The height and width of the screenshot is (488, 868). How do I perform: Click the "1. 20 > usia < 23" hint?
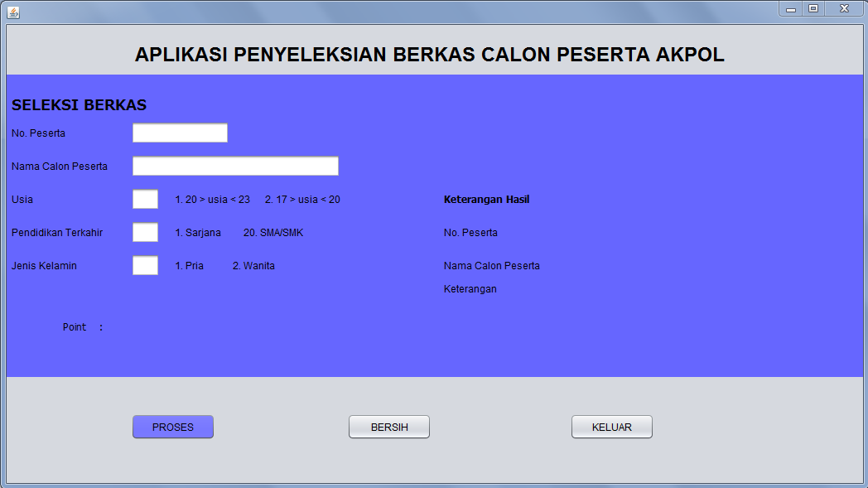point(213,200)
